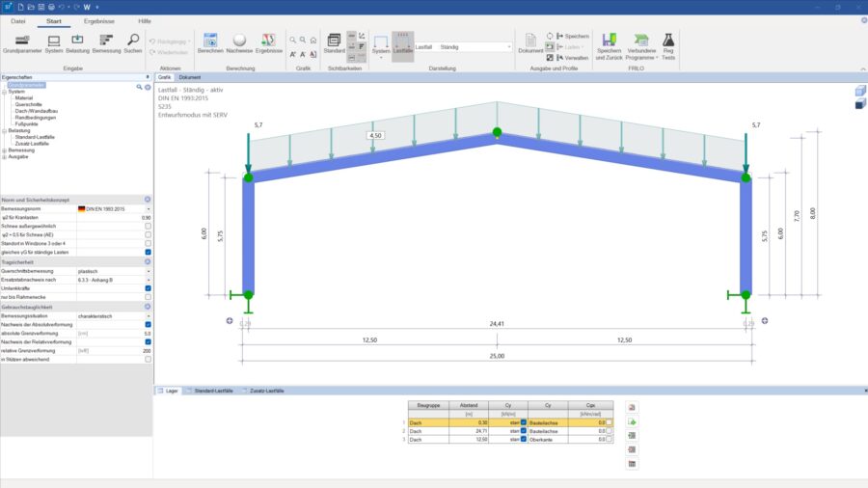Open the Lastfall Ständig dropdown
The height and width of the screenshot is (488, 868).
(x=508, y=46)
